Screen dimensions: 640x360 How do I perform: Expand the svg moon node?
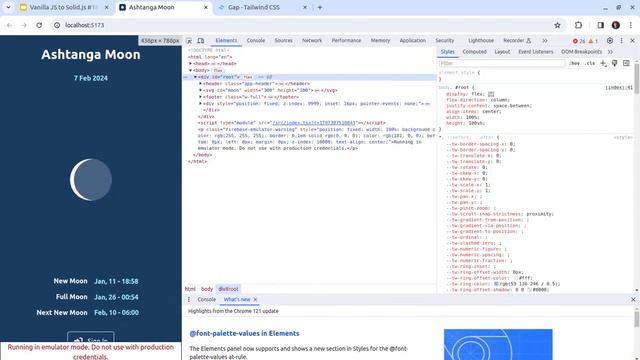(200, 90)
